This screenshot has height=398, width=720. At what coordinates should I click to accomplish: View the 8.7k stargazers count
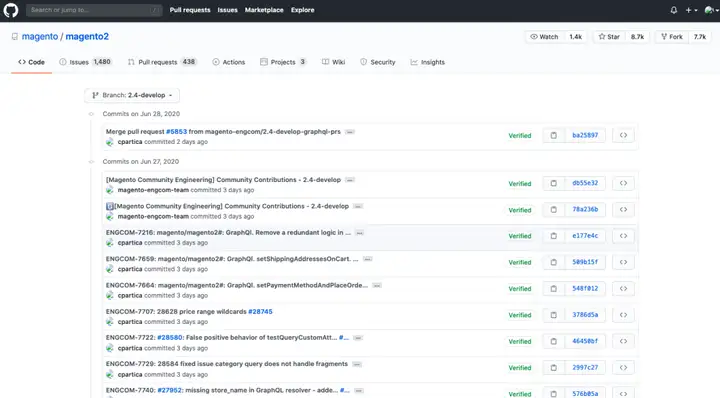[x=637, y=37]
